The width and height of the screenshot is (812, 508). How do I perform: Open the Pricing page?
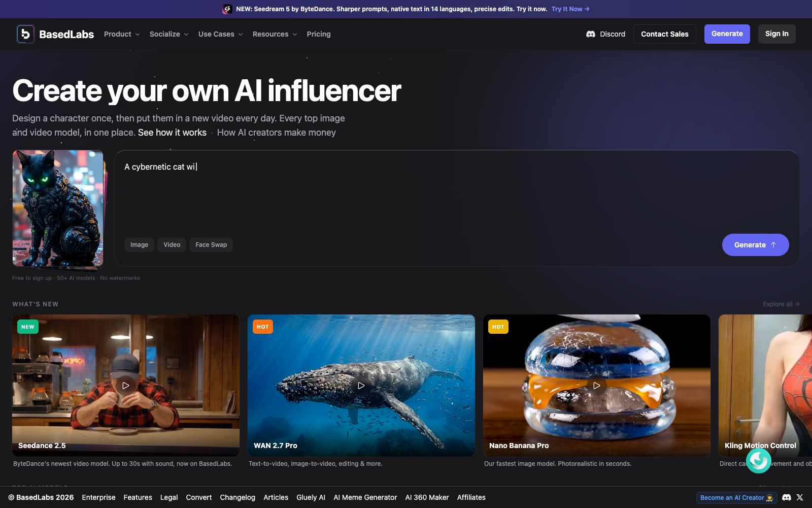pos(319,34)
